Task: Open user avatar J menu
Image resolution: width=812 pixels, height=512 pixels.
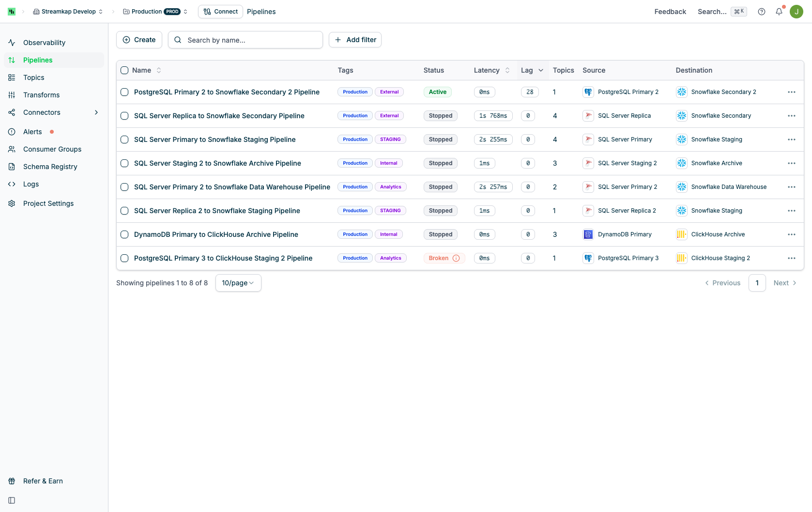Action: coord(797,12)
